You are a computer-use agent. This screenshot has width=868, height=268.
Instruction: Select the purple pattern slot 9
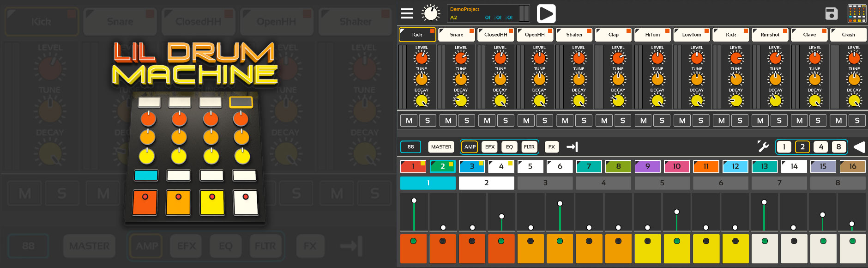(x=648, y=166)
